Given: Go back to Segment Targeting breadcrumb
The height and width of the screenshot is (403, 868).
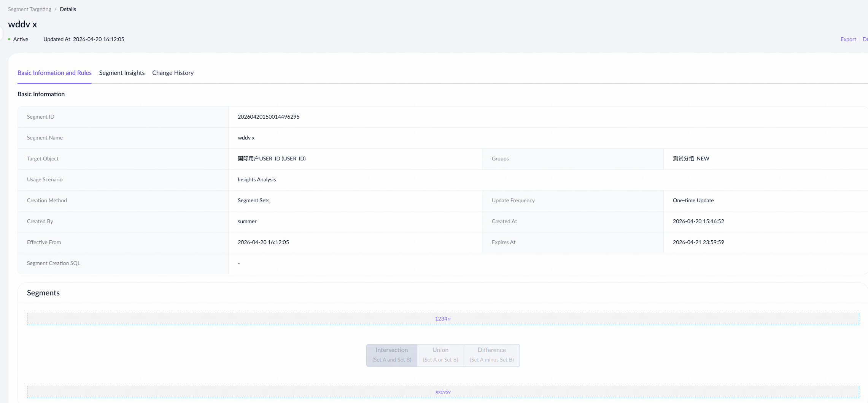Looking at the screenshot, I should pos(29,9).
